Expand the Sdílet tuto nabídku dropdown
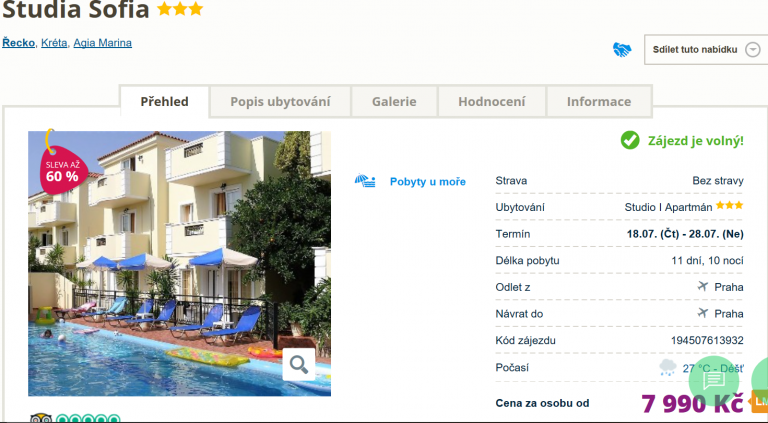This screenshot has width=768, height=423. pyautogui.click(x=706, y=49)
